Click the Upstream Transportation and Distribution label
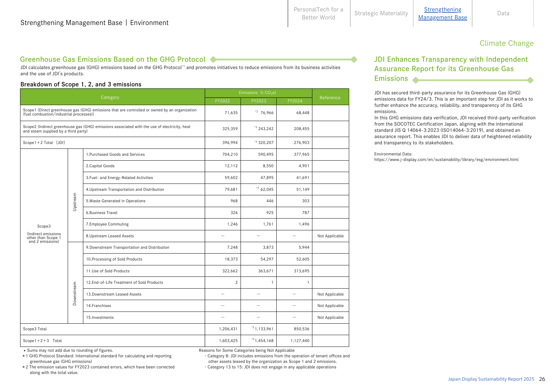The width and height of the screenshot is (555, 392). [x=125, y=189]
